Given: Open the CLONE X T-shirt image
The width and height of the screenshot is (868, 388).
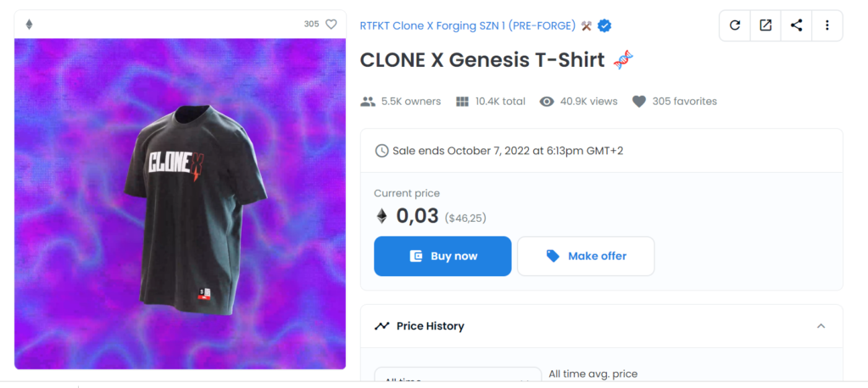Looking at the screenshot, I should [x=180, y=203].
